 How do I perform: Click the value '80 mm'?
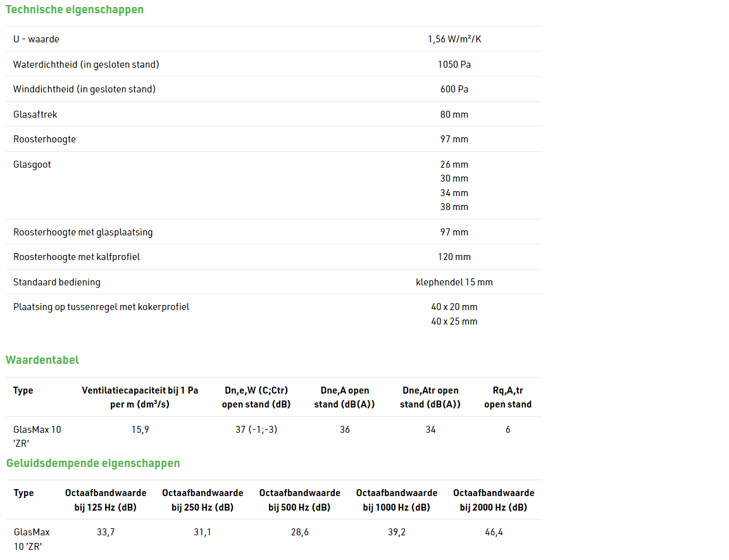pos(454,115)
